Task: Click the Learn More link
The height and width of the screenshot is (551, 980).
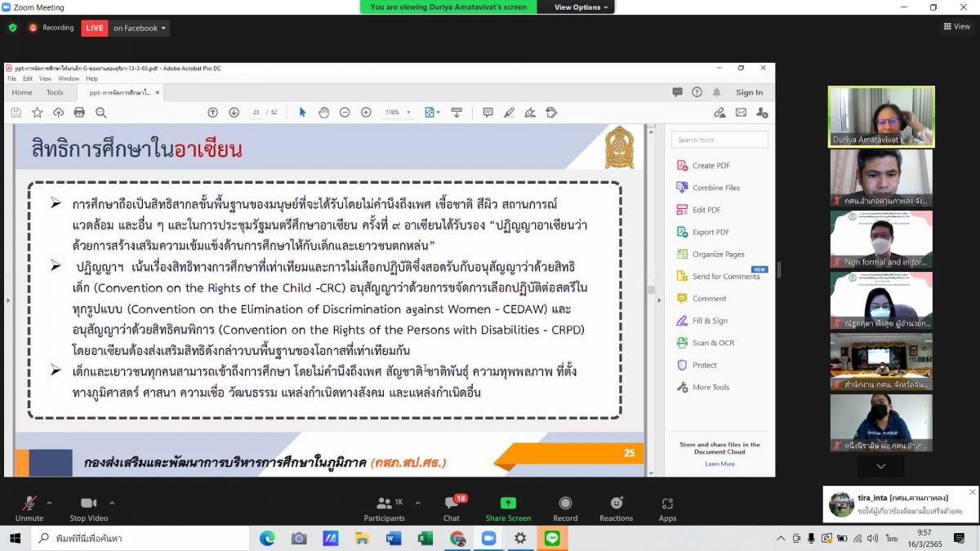Action: 719,464
